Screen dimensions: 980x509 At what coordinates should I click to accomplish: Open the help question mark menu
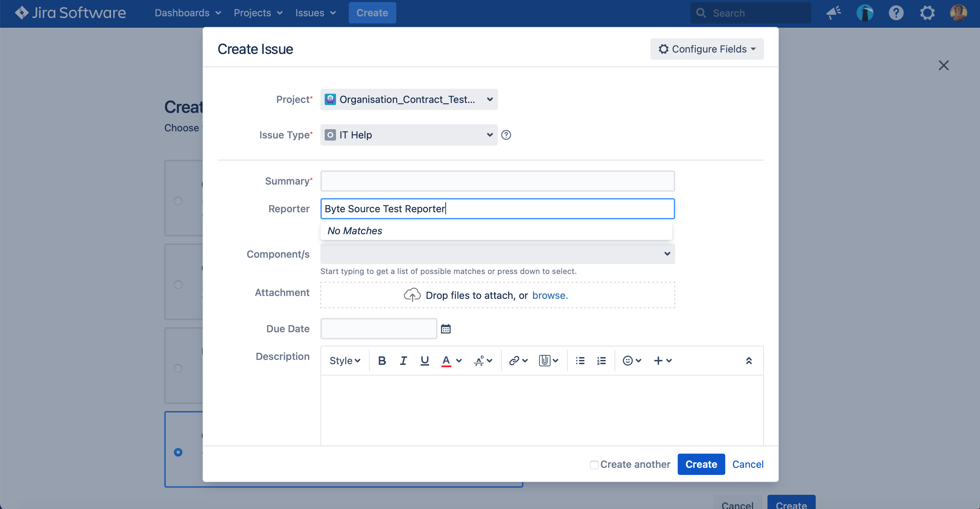896,13
